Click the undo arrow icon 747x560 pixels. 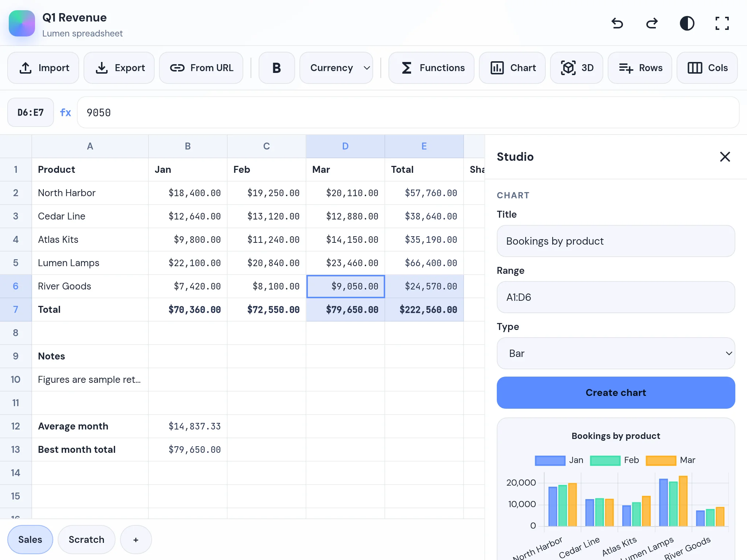[x=617, y=23]
